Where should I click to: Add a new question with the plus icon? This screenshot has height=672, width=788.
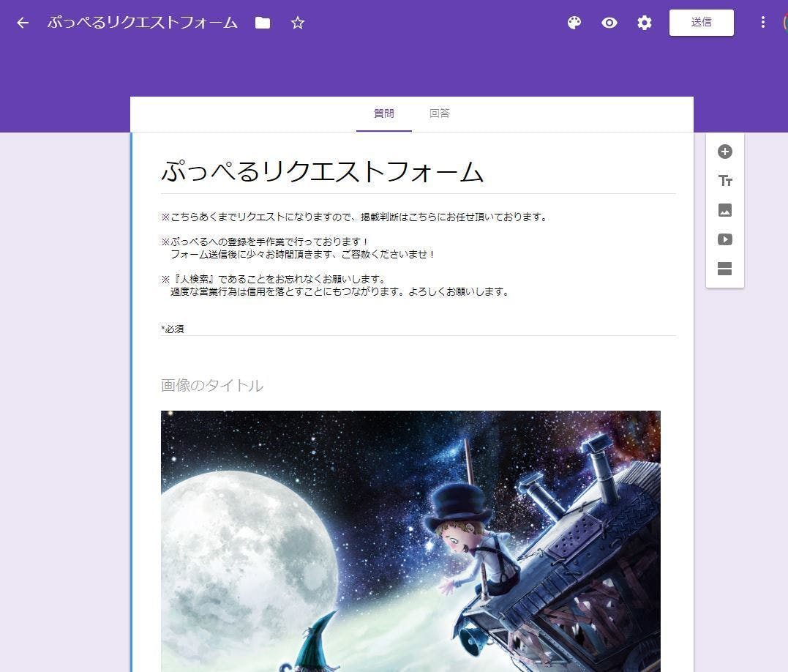click(x=724, y=152)
